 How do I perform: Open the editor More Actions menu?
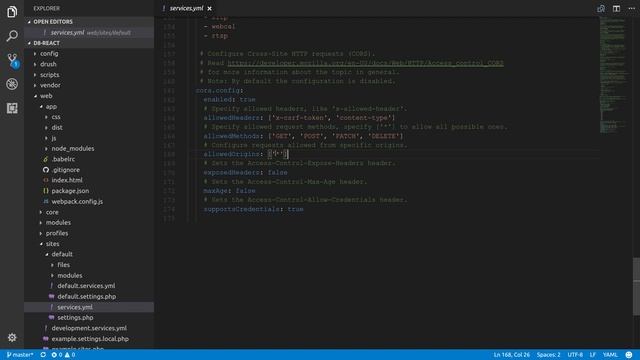[631, 8]
